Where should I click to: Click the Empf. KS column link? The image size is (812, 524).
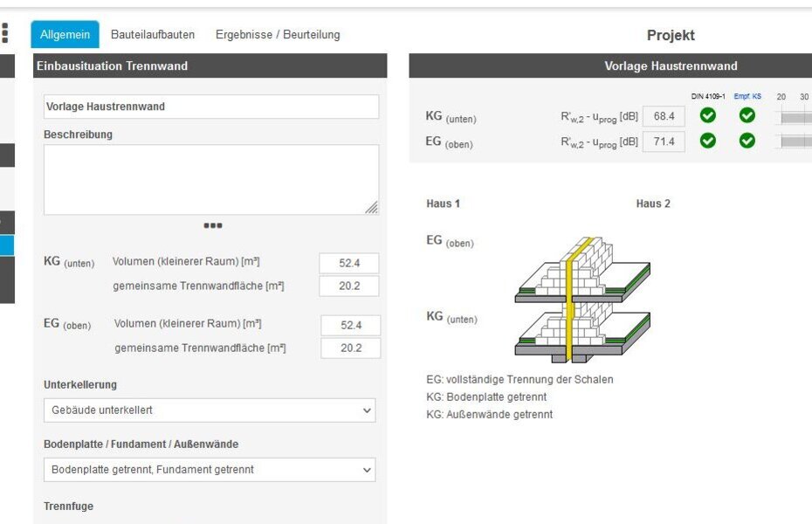[747, 96]
